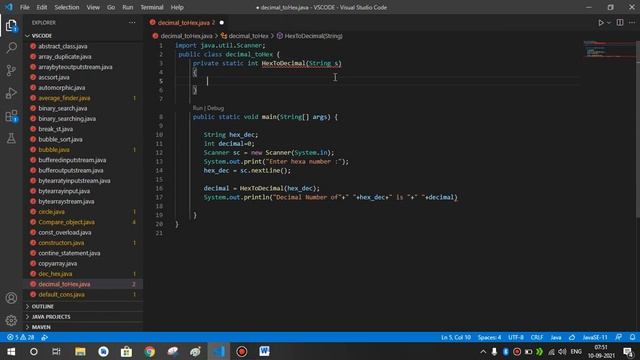Image resolution: width=640 pixels, height=360 pixels.
Task: Show hidden system tray icons chevron
Action: 483,351
